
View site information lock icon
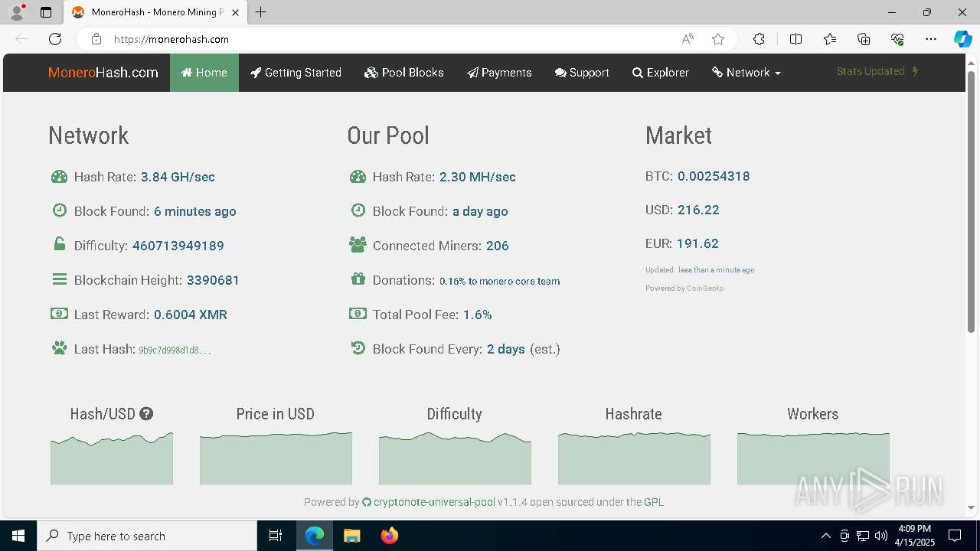(x=96, y=39)
